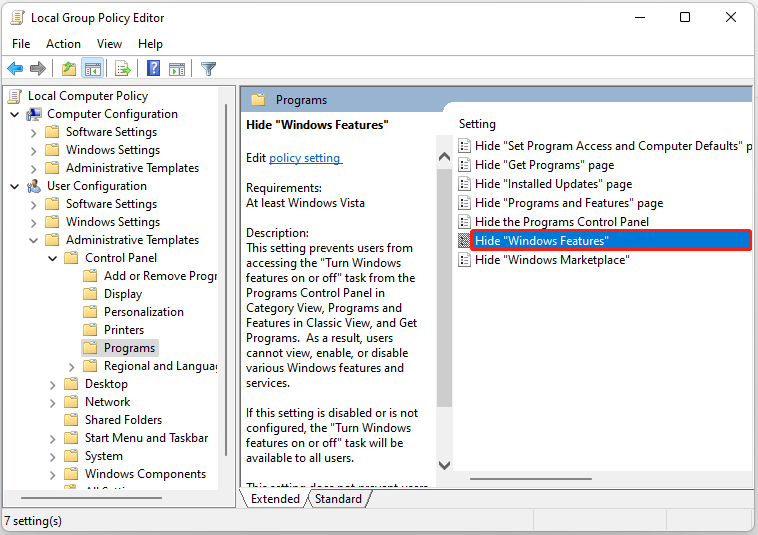This screenshot has height=535, width=758.
Task: Collapse the User Configuration node
Action: pyautogui.click(x=15, y=187)
